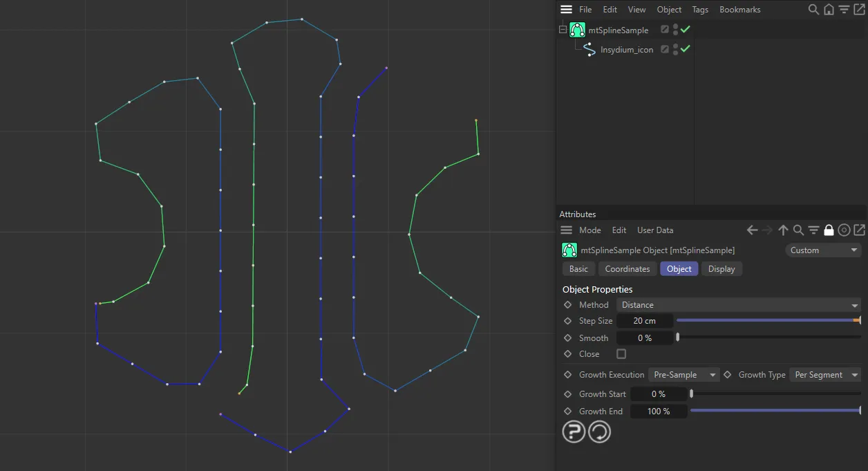Toggle visibility dots for Insydium_icon
Viewport: 868px width, 471px height.
coord(675,49)
